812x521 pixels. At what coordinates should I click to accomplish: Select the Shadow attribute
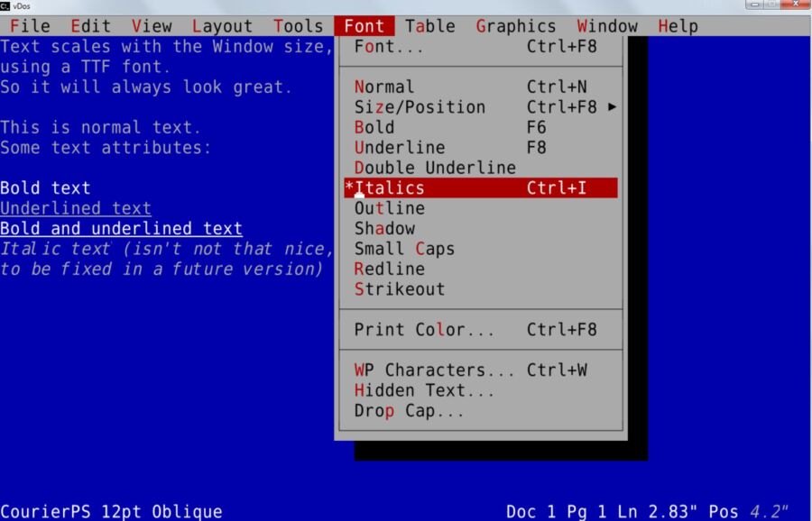[x=481, y=228]
